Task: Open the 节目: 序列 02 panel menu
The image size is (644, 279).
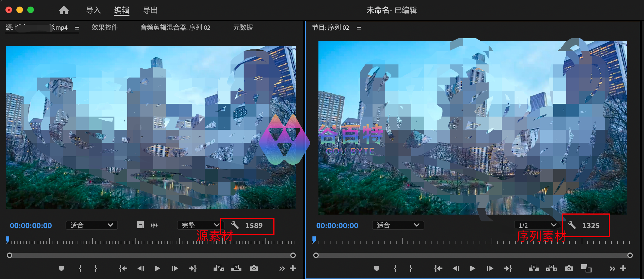Action: tap(359, 28)
